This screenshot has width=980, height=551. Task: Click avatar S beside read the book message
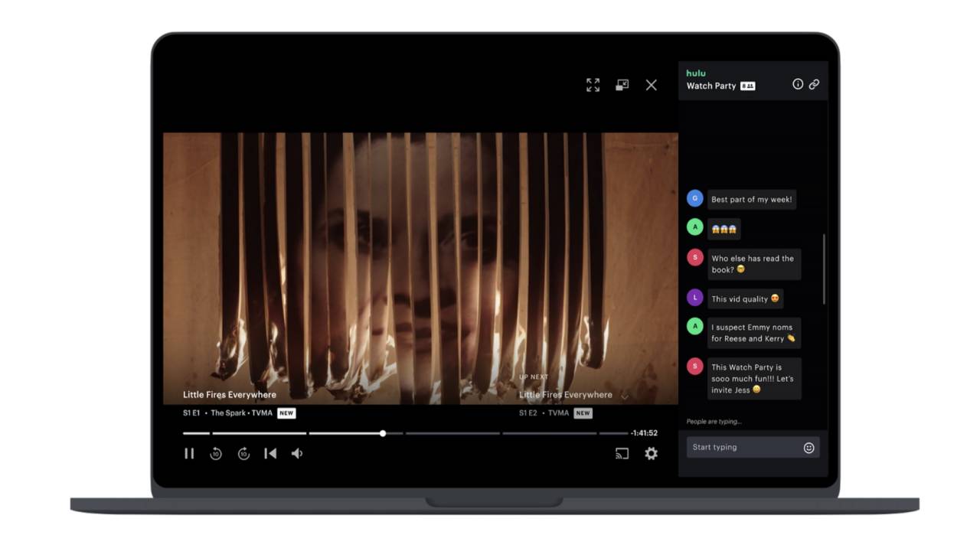(694, 258)
